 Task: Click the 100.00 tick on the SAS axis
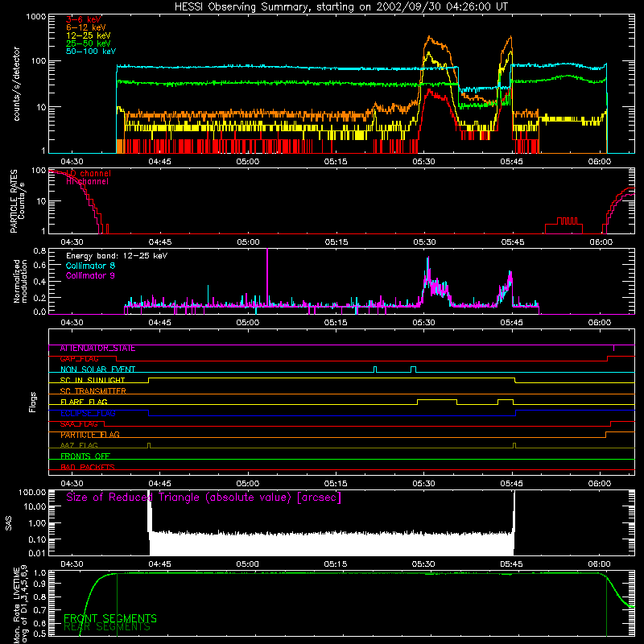click(x=32, y=493)
